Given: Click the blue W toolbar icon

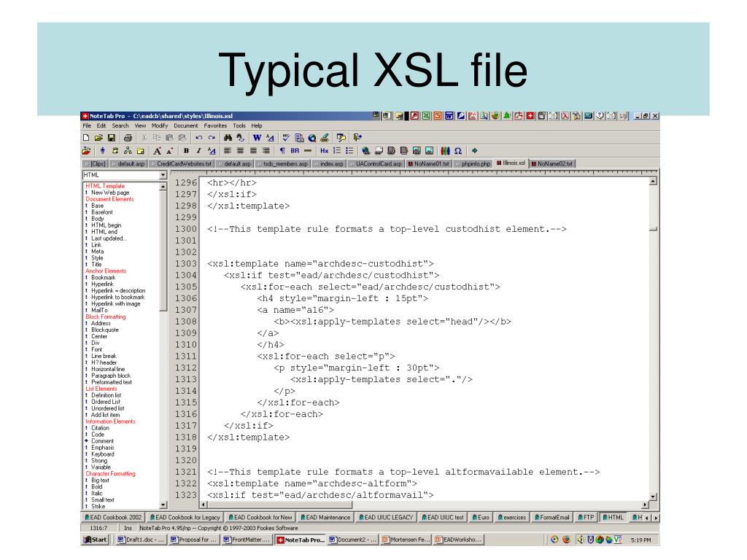Looking at the screenshot, I should [x=257, y=138].
